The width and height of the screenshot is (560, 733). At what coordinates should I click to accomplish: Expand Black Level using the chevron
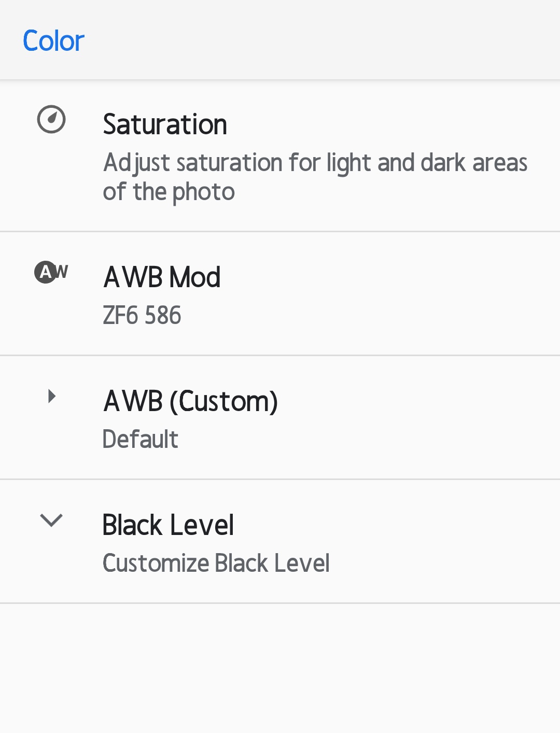tap(51, 520)
